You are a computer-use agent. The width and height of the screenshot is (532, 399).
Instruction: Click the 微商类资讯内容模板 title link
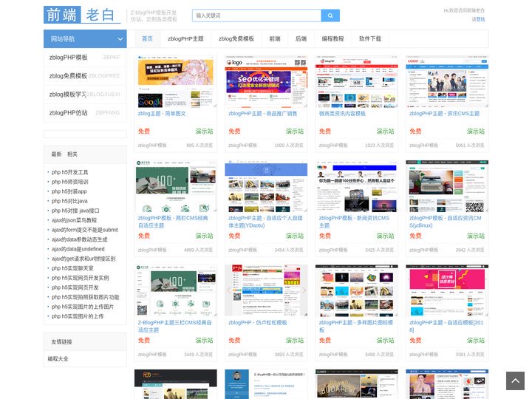[x=342, y=114]
